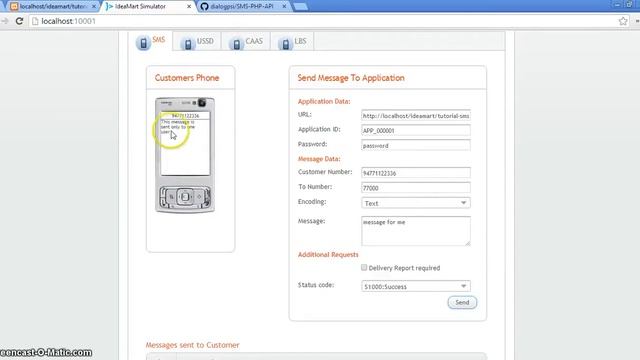Switch to the SMS tab
This screenshot has height=360, width=640.
click(x=151, y=41)
